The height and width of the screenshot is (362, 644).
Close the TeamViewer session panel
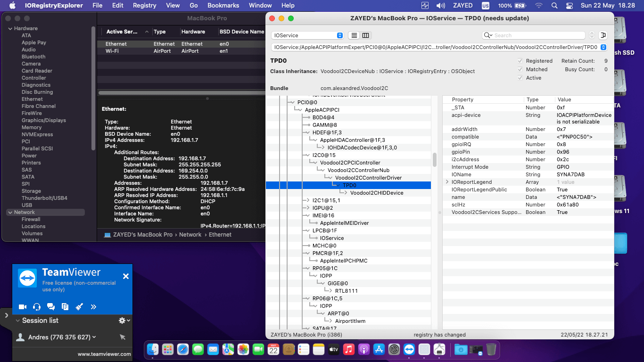(126, 276)
